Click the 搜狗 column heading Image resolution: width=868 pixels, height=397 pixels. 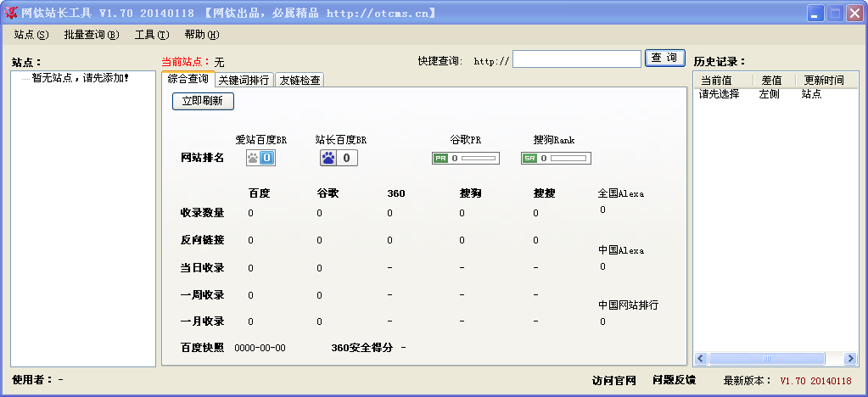pyautogui.click(x=470, y=193)
